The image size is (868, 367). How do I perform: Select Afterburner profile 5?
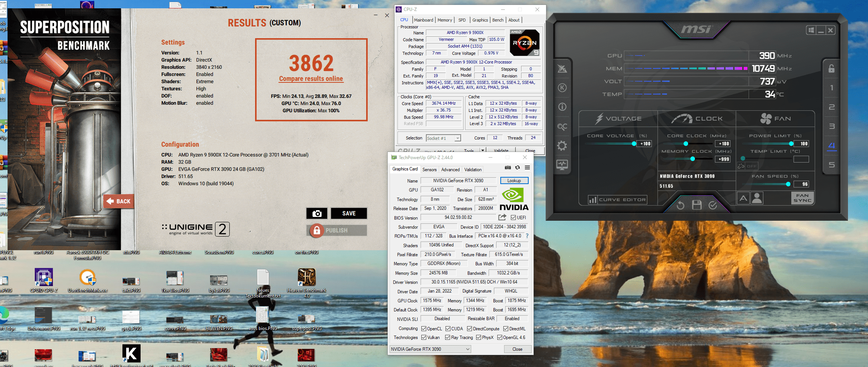coord(832,165)
